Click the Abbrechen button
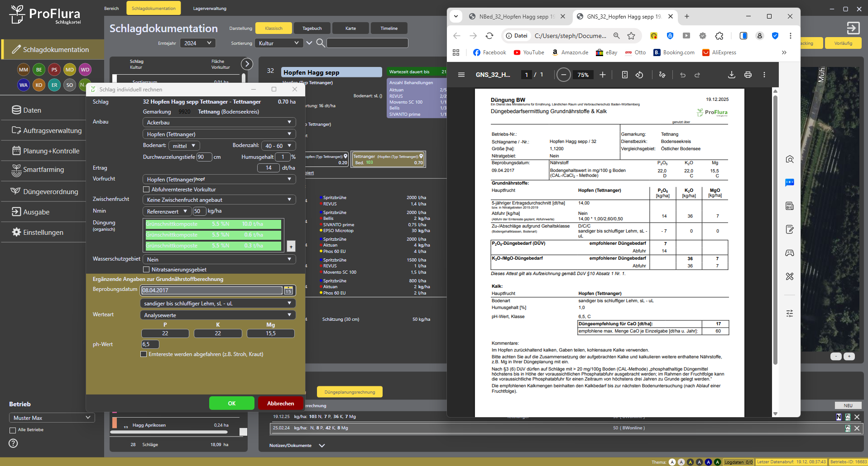The image size is (868, 466). pos(280,403)
